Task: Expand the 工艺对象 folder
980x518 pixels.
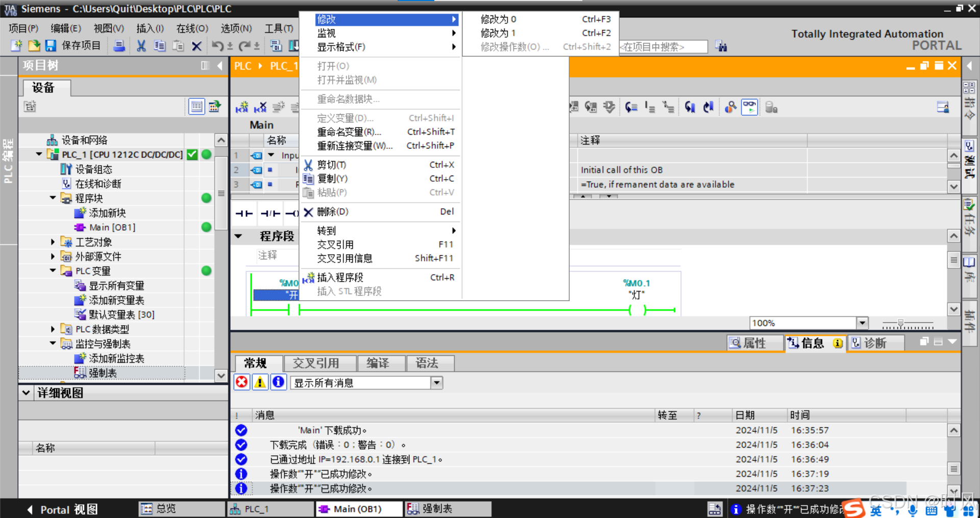Action: point(53,242)
